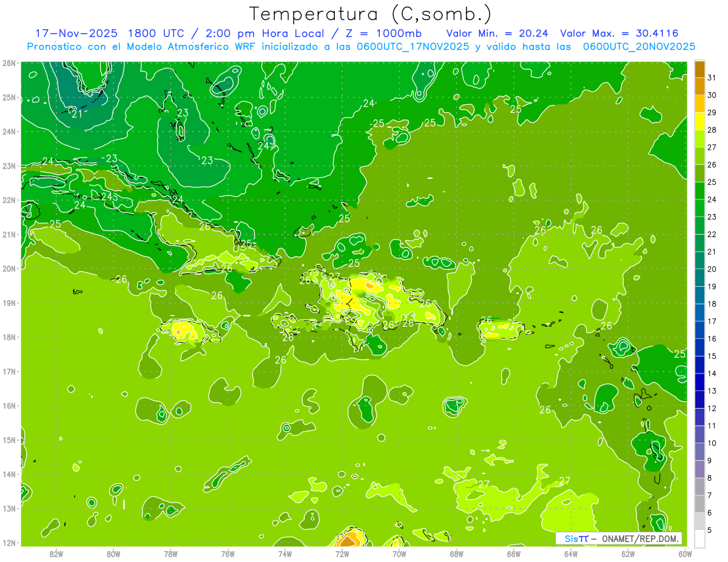This screenshot has width=728, height=562.
Task: Click the yellow swatch between color bar labels 28 and 29
Action: coord(699,121)
